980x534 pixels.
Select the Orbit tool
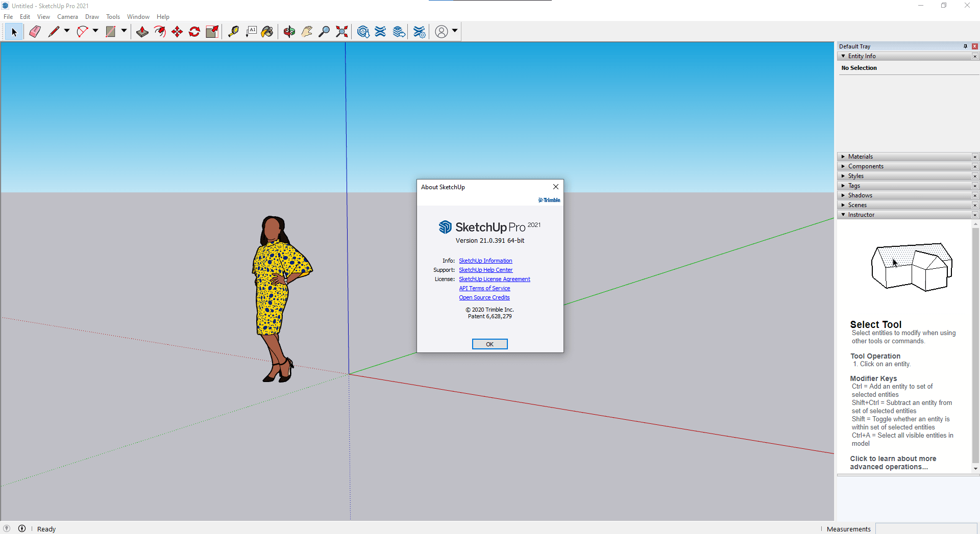289,32
